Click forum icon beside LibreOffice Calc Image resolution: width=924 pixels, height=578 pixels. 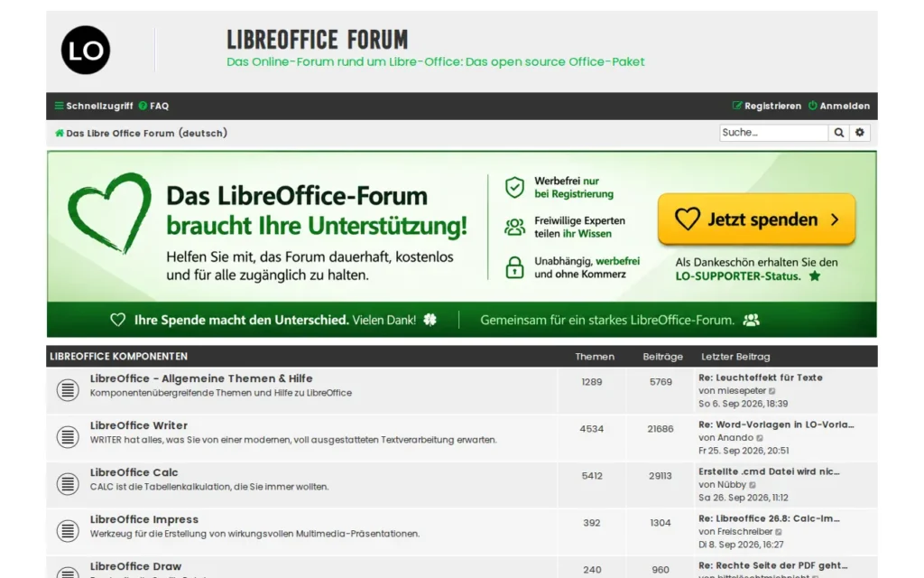(68, 484)
